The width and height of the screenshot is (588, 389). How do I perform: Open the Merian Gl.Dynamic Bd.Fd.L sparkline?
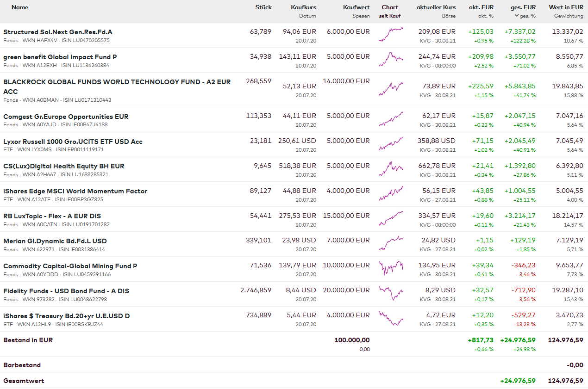click(390, 244)
